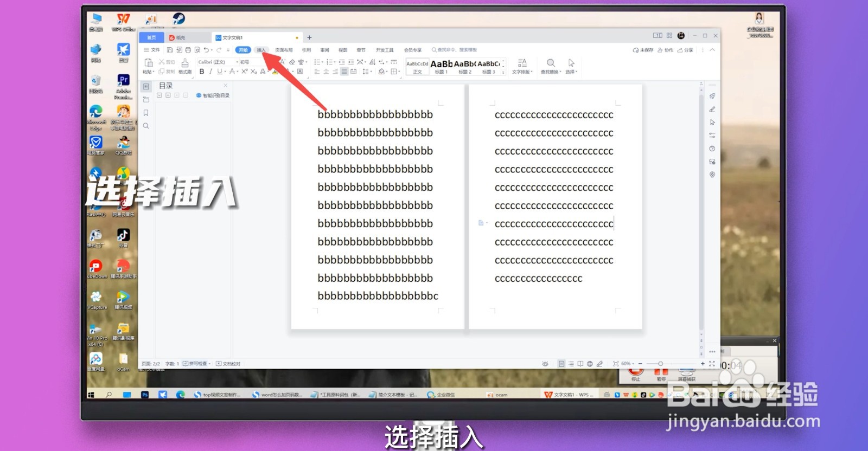Click the print icon in quick access toolbar
This screenshot has width=868, height=451.
point(188,50)
